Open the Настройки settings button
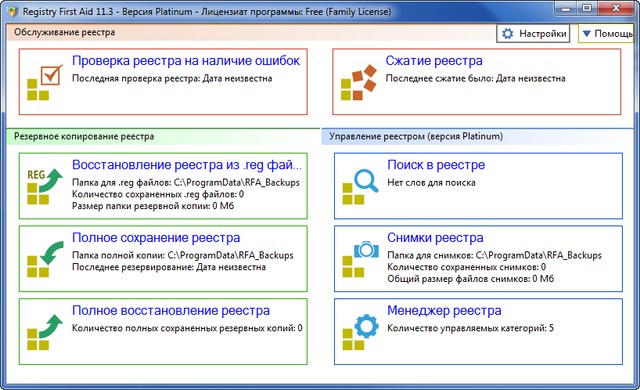This screenshot has width=640, height=390. coord(533,33)
